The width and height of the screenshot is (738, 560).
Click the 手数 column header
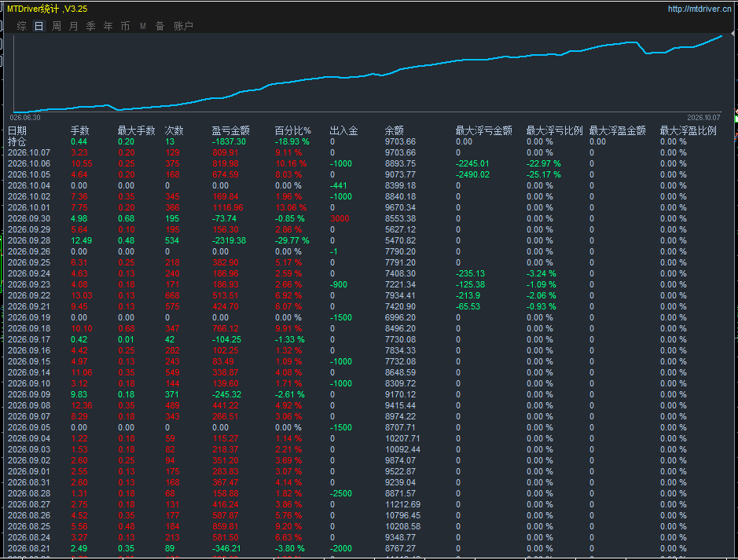pyautogui.click(x=80, y=130)
